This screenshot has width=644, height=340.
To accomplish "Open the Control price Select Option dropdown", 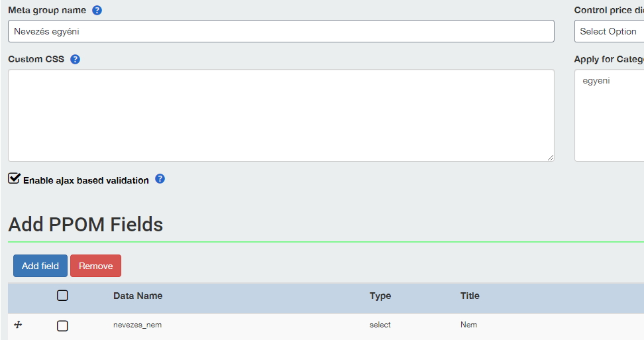I will [x=609, y=31].
